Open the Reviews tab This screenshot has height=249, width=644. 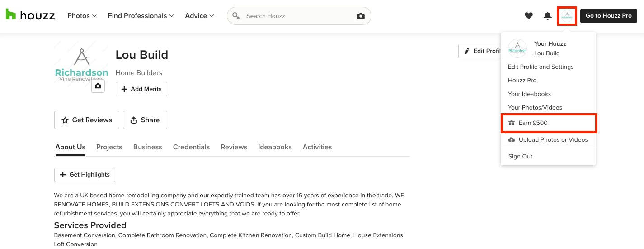point(234,147)
